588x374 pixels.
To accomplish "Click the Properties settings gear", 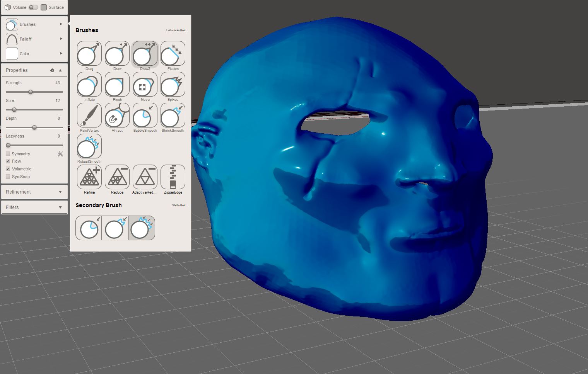I will click(x=52, y=70).
